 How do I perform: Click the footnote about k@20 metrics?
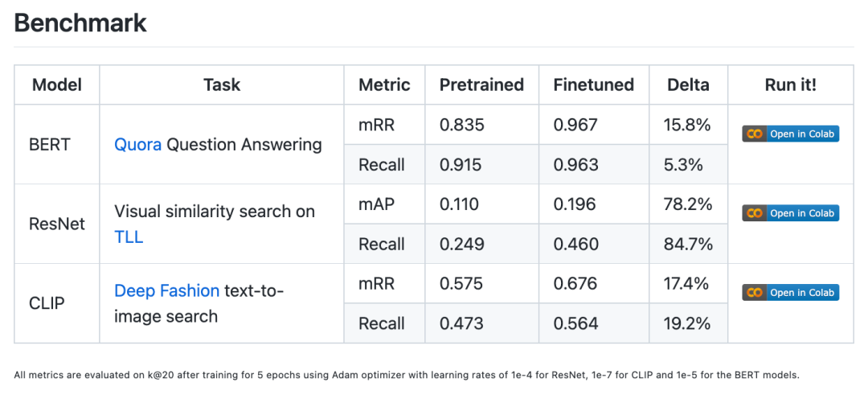pos(407,375)
